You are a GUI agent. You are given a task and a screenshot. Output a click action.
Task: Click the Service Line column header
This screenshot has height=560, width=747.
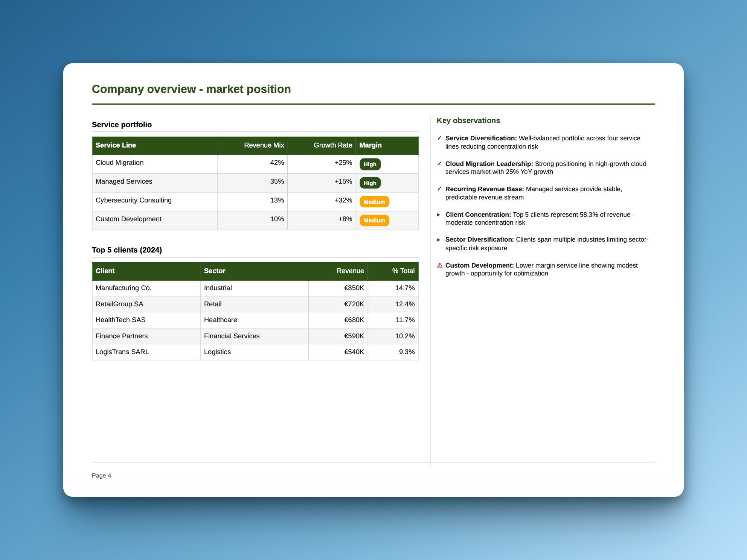[116, 145]
